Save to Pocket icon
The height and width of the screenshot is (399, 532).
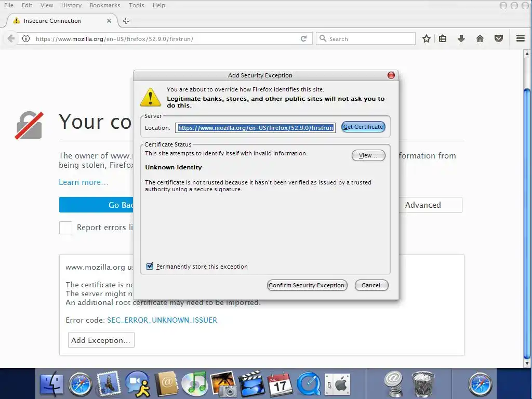(498, 38)
